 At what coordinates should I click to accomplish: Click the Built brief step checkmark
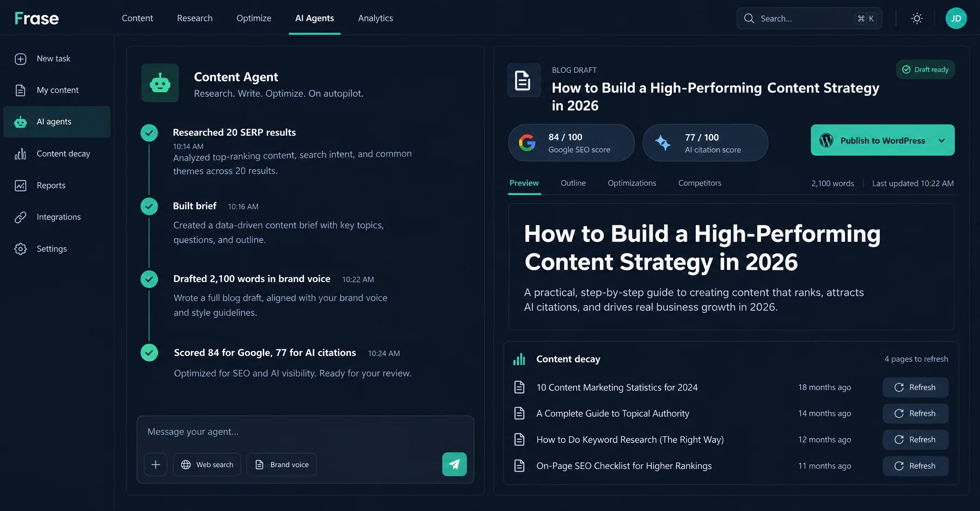(149, 206)
